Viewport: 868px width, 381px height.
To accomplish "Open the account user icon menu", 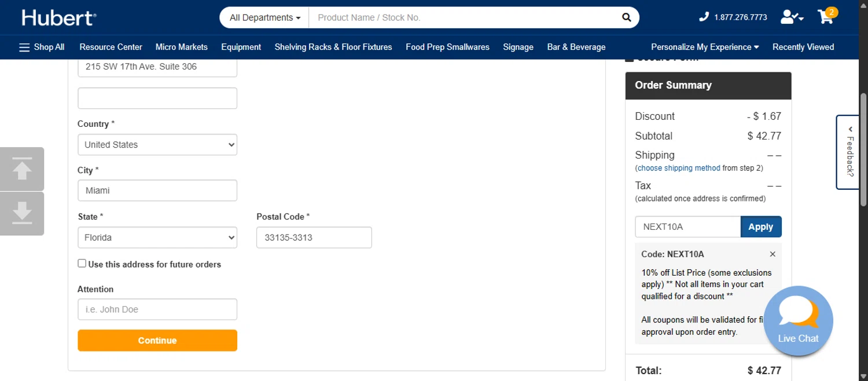I will click(x=792, y=17).
